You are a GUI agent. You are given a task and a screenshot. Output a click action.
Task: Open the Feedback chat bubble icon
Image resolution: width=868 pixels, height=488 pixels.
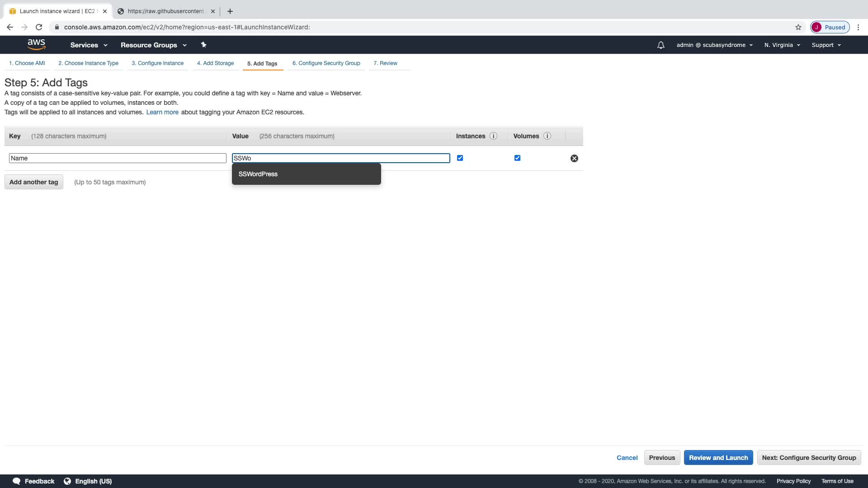point(17,481)
